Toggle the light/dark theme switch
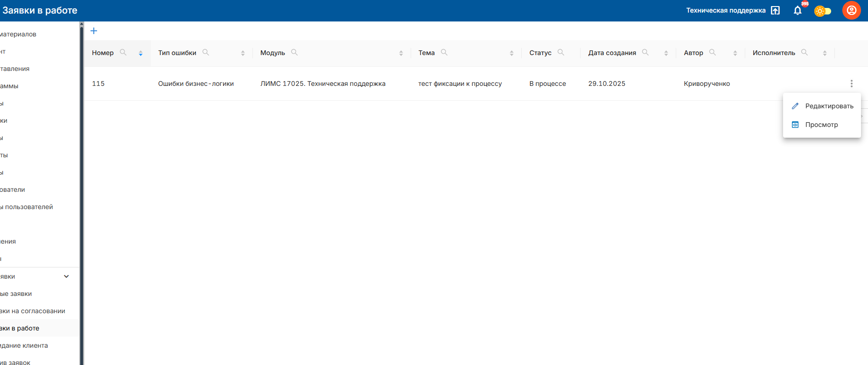The height and width of the screenshot is (365, 868). [823, 11]
